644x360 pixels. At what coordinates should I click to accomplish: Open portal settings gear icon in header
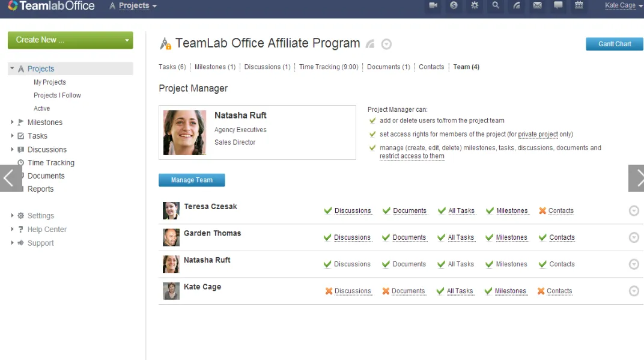pos(475,5)
